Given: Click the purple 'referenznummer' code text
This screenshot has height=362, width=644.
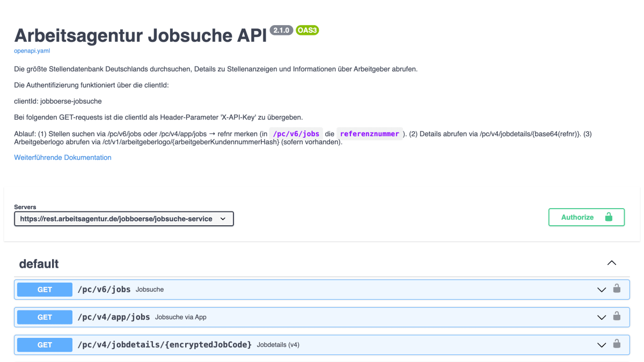Looking at the screenshot, I should click(370, 134).
